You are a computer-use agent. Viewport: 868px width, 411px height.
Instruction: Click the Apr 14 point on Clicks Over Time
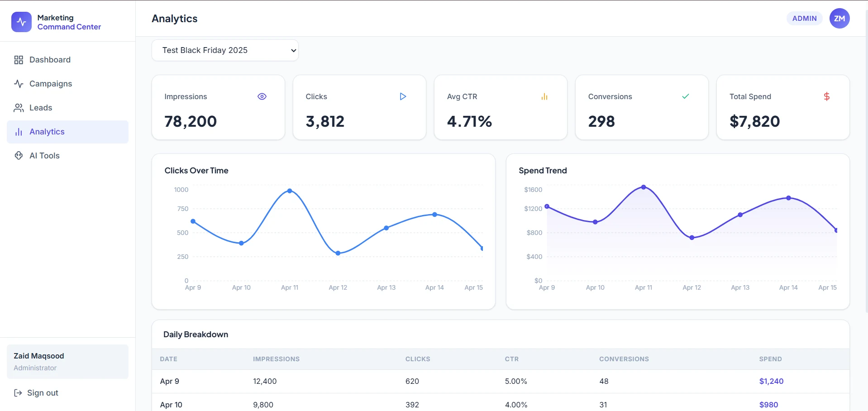point(434,215)
